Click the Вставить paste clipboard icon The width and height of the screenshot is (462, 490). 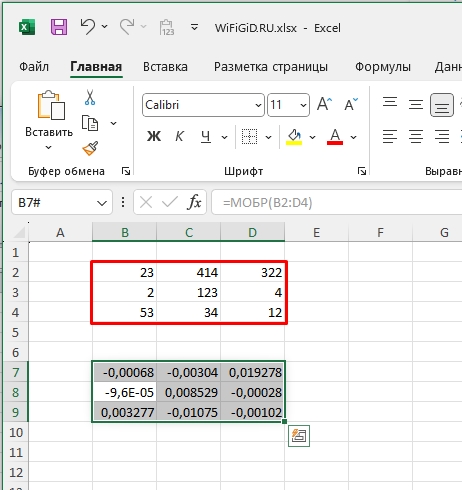pos(51,105)
